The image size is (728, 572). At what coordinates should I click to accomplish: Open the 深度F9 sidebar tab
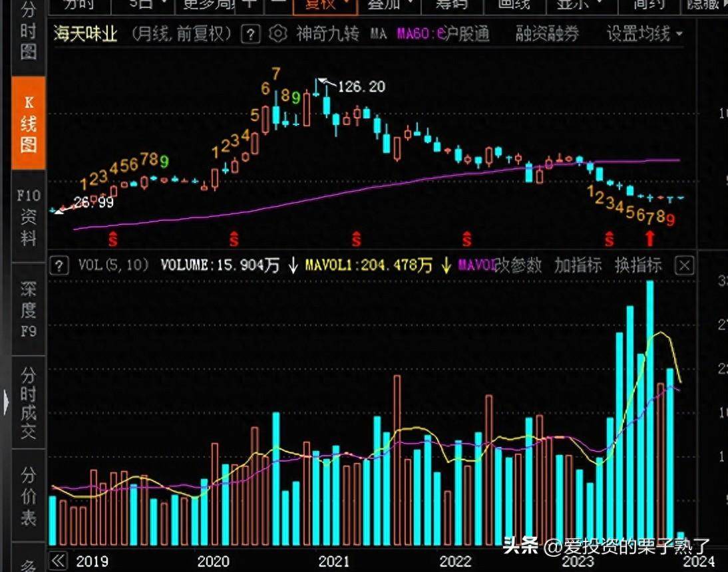pos(29,309)
